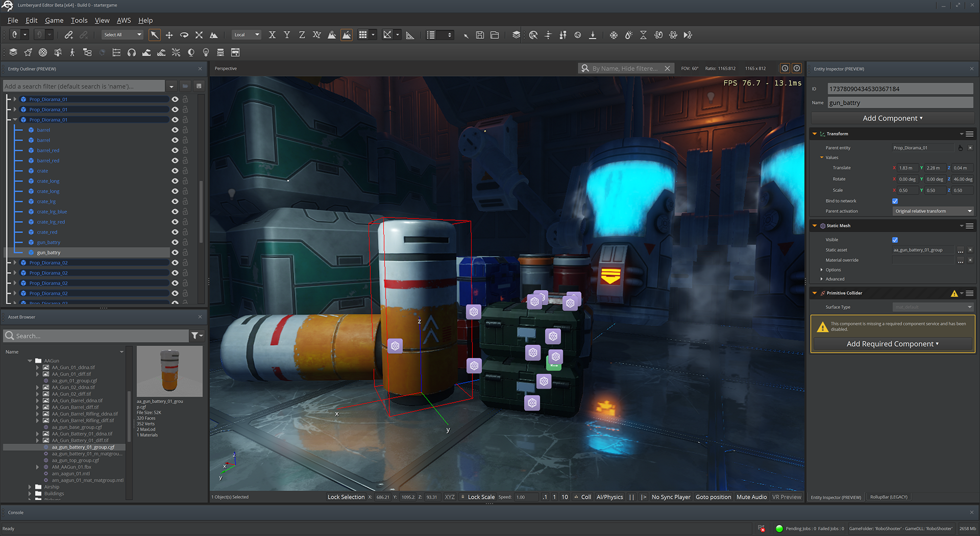Image resolution: width=980 pixels, height=536 pixels.
Task: Open the Edit menu
Action: point(32,20)
